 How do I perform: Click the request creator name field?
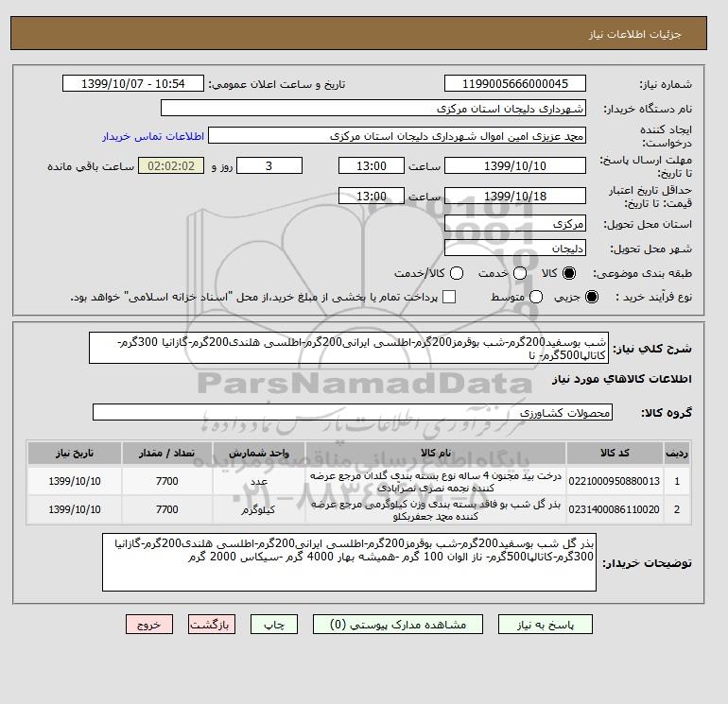[x=397, y=136]
